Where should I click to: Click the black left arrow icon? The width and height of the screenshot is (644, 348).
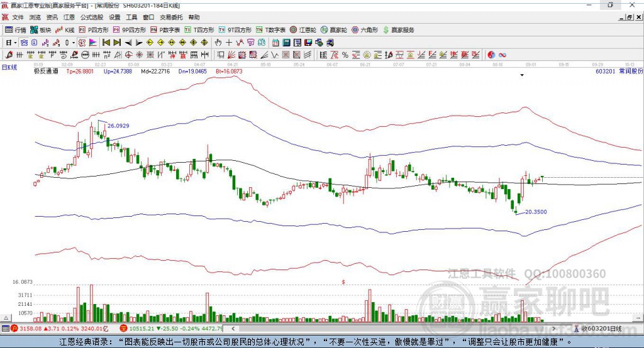pyautogui.click(x=128, y=43)
